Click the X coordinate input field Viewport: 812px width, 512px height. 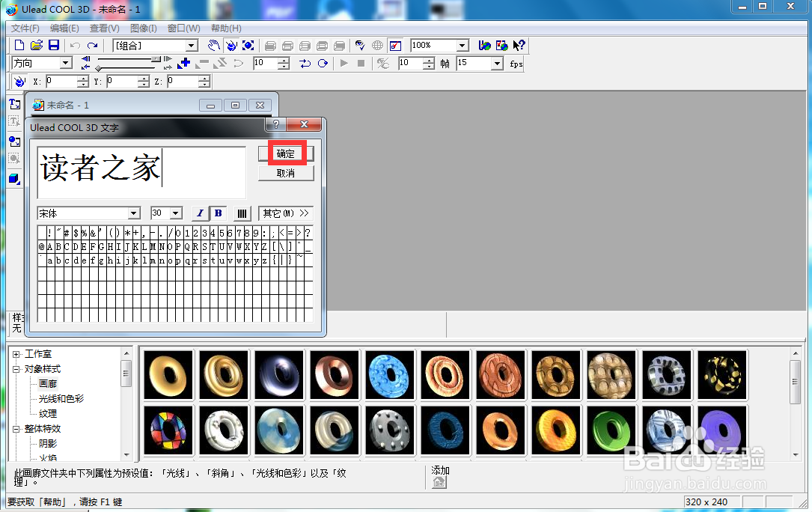tap(61, 82)
